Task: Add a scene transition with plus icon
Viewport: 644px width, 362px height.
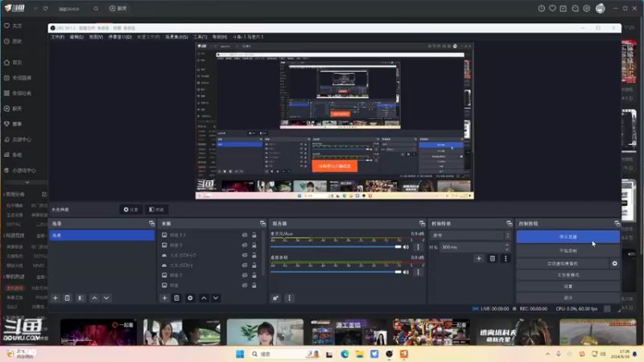Action: coord(479,258)
